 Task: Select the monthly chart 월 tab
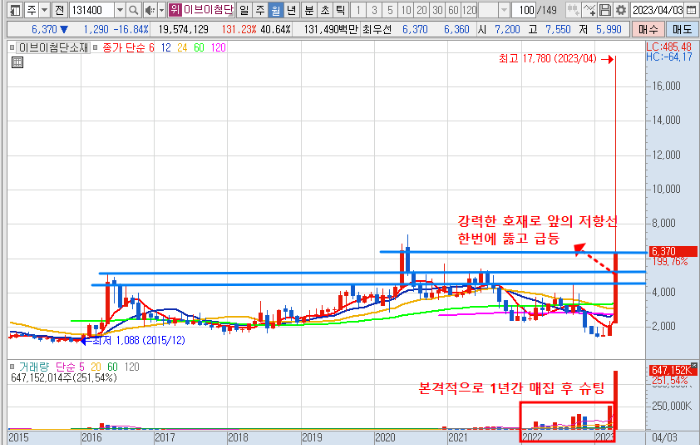point(276,10)
